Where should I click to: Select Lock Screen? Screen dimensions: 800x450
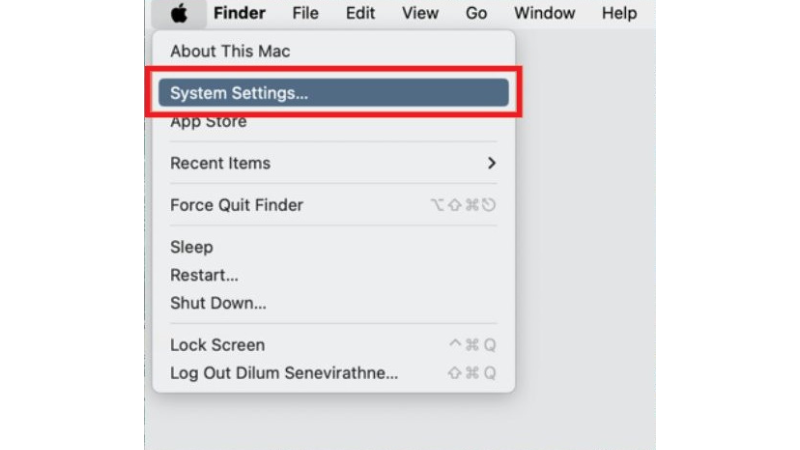click(217, 345)
